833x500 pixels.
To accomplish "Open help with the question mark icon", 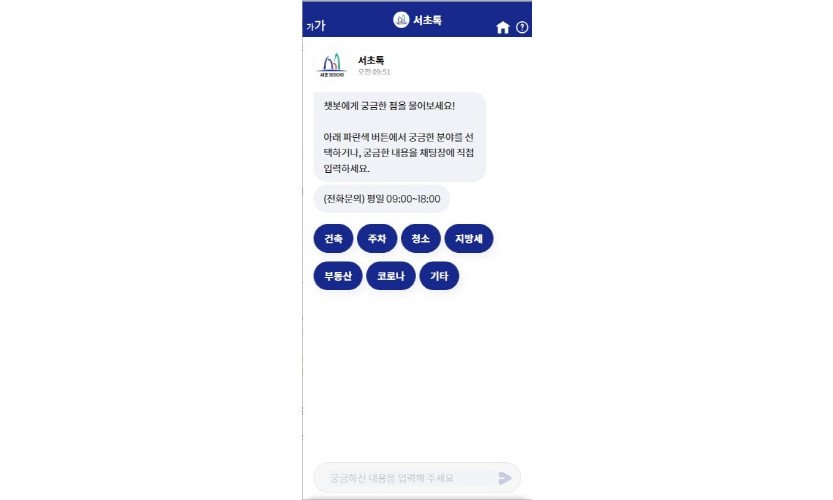I will (522, 28).
